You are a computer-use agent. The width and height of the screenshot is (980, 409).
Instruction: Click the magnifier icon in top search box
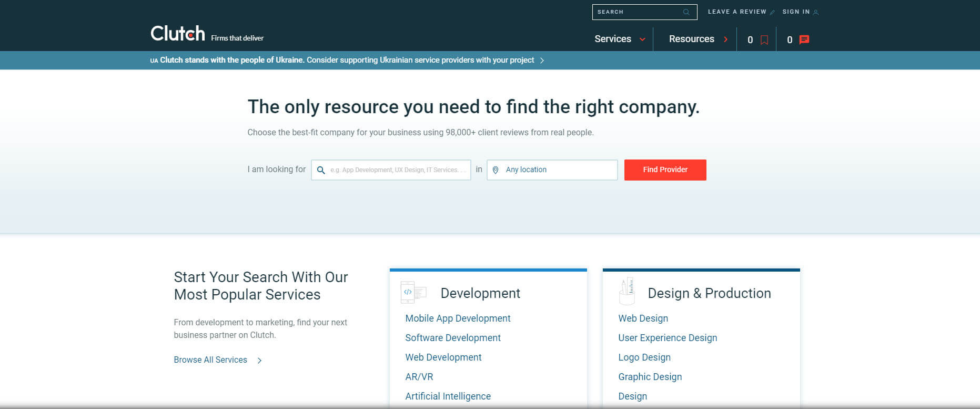(x=686, y=12)
